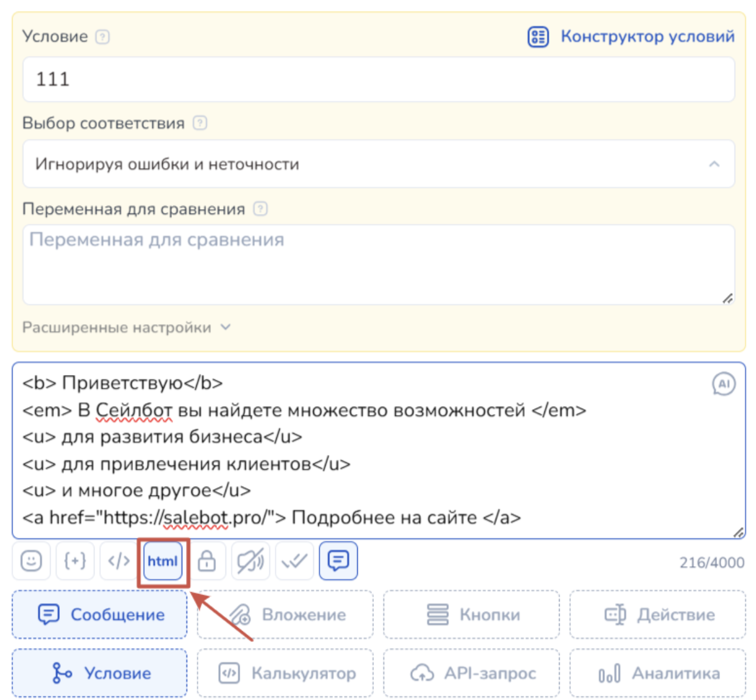756x700 pixels.
Task: Open the Игнорируя ошибки и неточности dropdown
Action: click(379, 164)
